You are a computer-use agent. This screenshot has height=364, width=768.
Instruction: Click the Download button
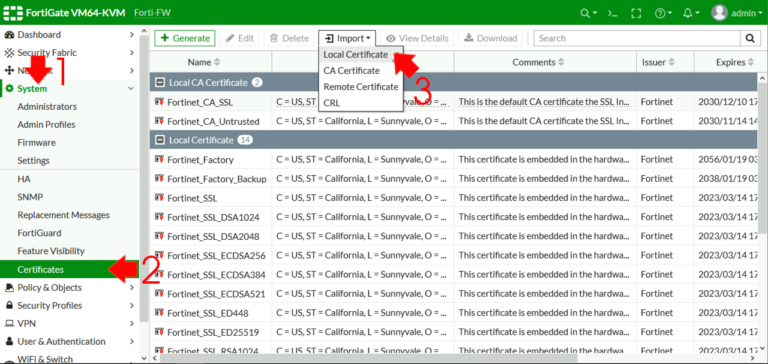point(490,38)
